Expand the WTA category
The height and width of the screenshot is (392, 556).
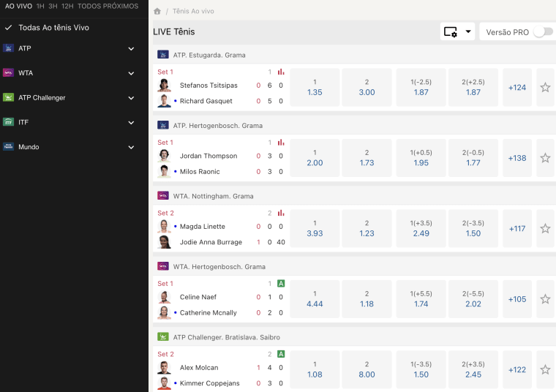pos(131,73)
